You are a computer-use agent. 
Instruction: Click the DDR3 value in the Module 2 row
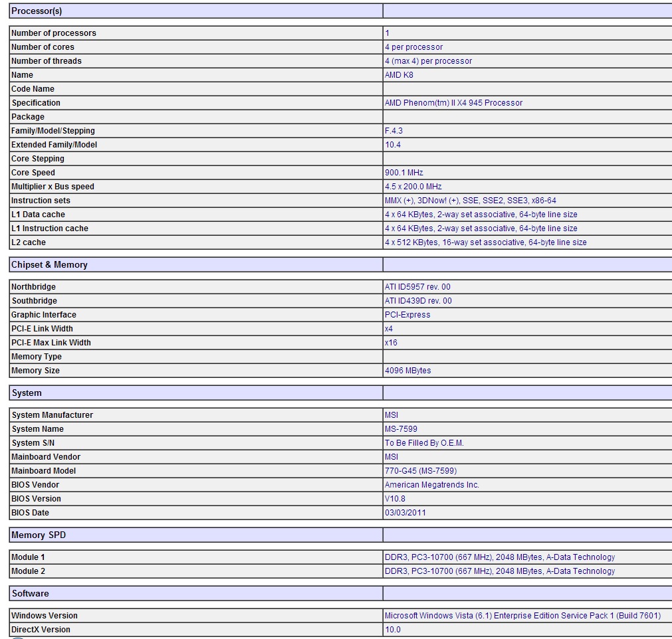click(x=500, y=571)
